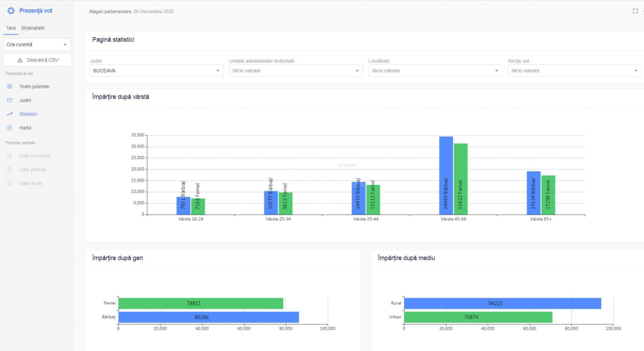
Task: Expand the Secție vot dropdown
Action: click(575, 71)
